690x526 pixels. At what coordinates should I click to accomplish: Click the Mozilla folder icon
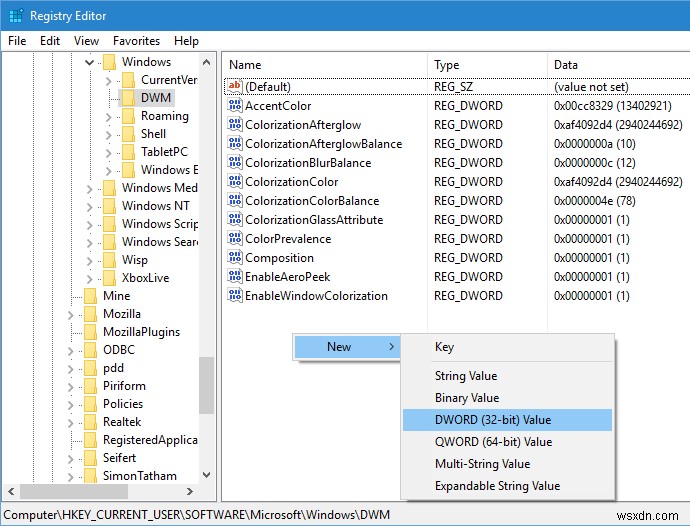(90, 314)
